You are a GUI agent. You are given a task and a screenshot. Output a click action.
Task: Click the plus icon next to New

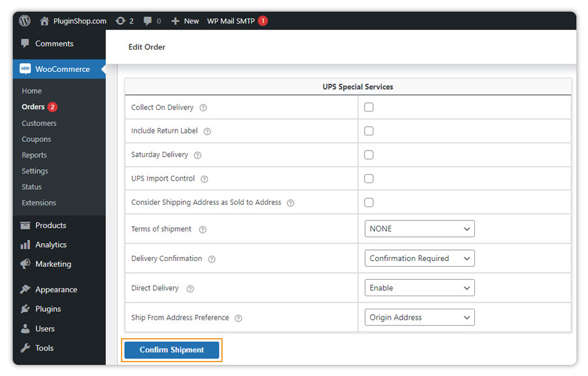pyautogui.click(x=175, y=21)
